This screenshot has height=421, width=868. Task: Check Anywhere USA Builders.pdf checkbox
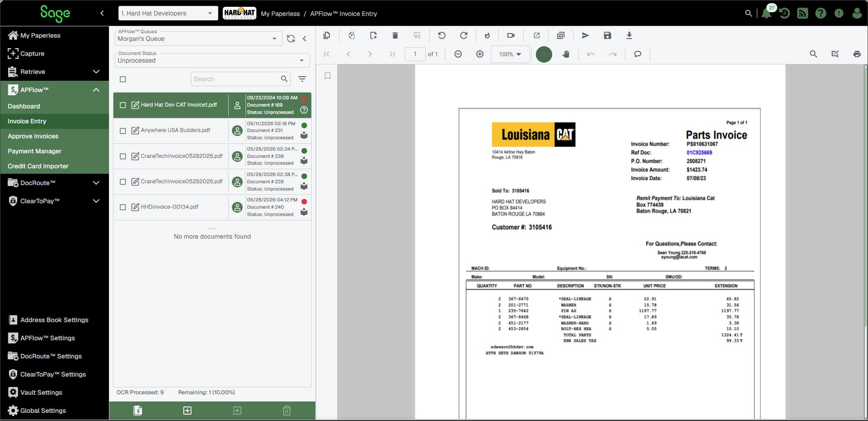point(123,131)
